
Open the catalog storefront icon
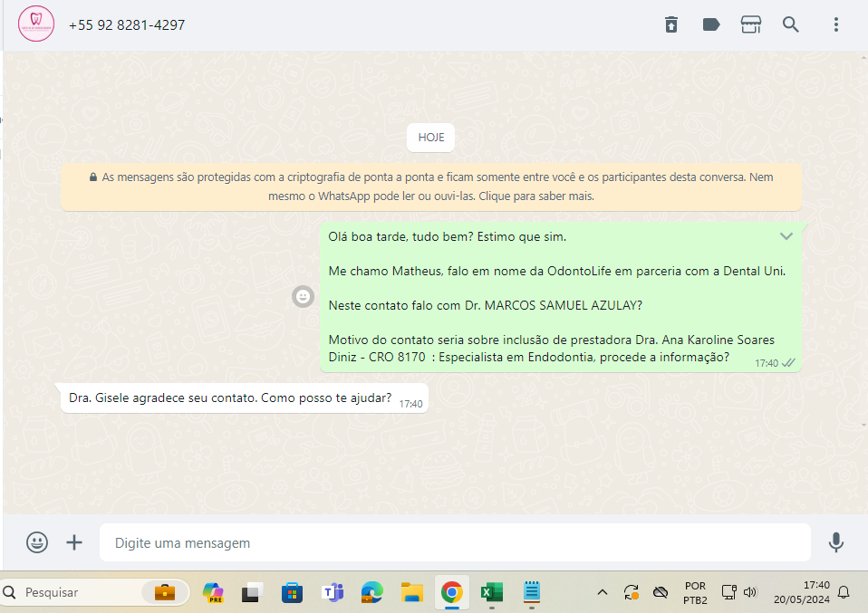[x=750, y=24]
